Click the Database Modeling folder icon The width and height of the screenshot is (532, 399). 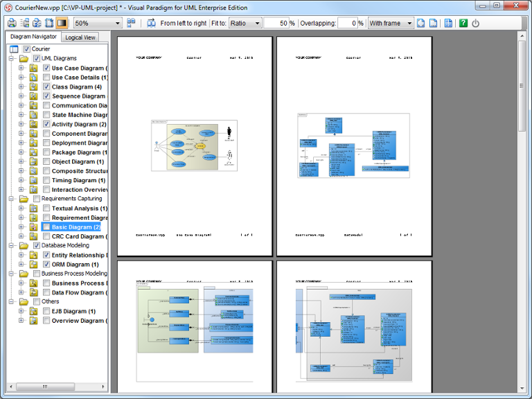(x=24, y=245)
